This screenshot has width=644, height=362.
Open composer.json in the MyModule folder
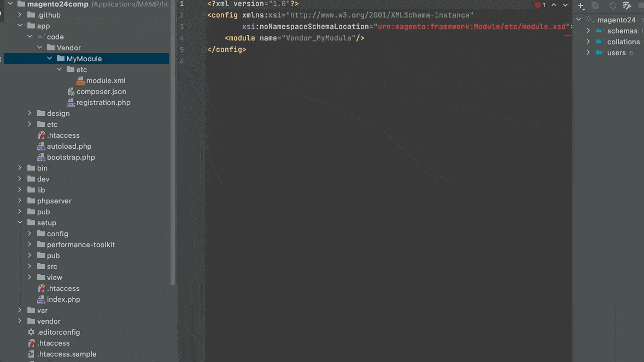click(x=101, y=91)
